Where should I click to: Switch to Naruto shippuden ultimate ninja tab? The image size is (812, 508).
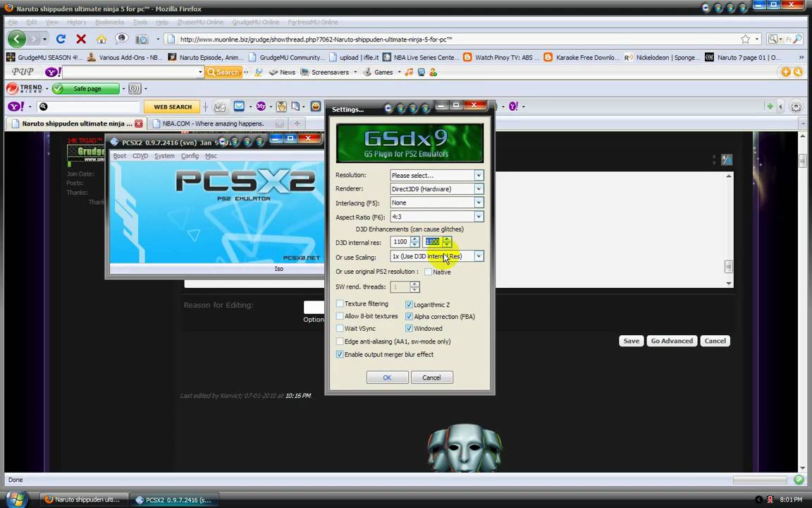click(76, 123)
